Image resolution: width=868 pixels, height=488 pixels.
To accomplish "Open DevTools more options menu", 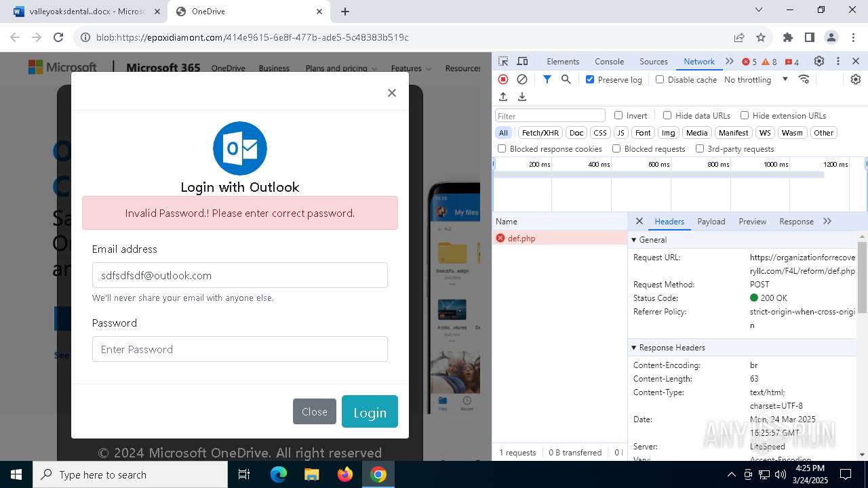I will pos(838,61).
